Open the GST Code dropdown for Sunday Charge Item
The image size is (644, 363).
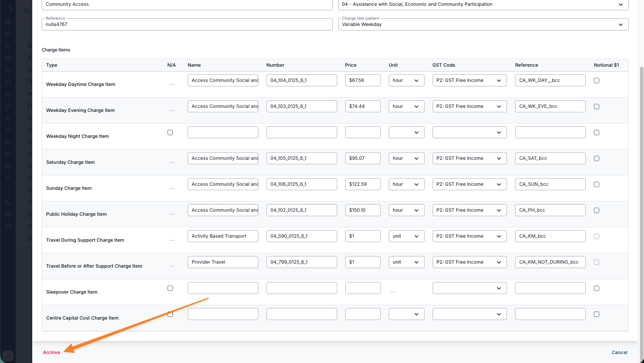point(469,184)
